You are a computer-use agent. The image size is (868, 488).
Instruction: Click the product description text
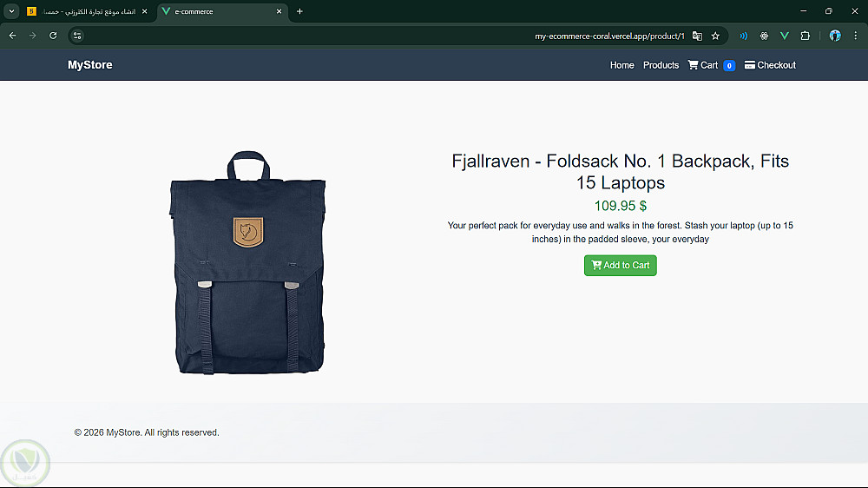620,232
